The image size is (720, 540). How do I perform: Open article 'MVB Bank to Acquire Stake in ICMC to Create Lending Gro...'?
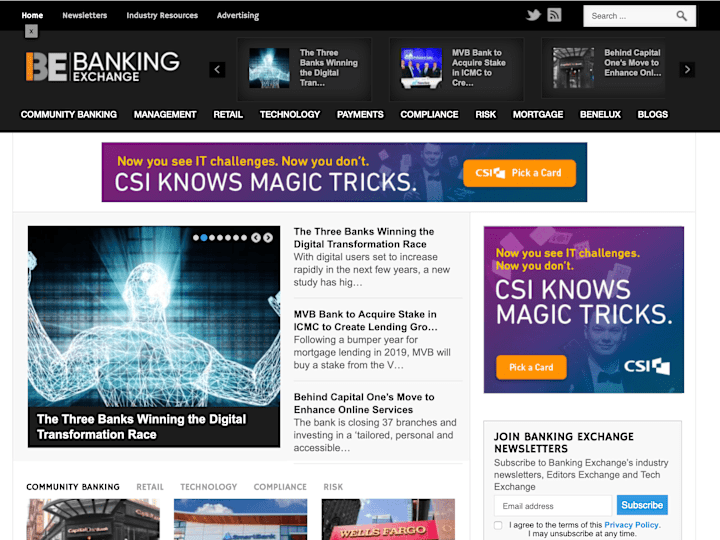pyautogui.click(x=366, y=321)
